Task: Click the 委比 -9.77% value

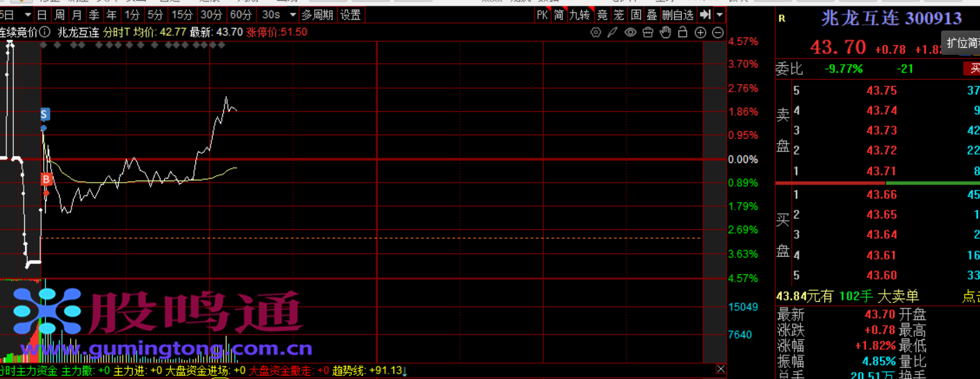Action: coord(843,69)
